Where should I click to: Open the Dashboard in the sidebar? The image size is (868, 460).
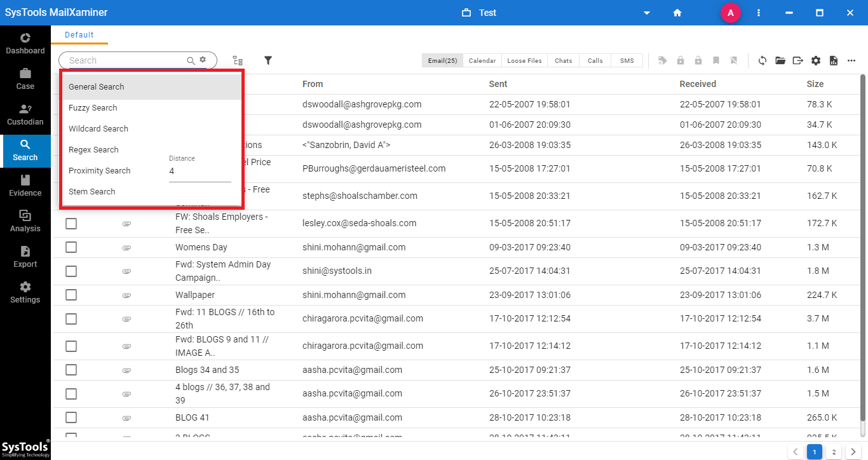(25, 43)
